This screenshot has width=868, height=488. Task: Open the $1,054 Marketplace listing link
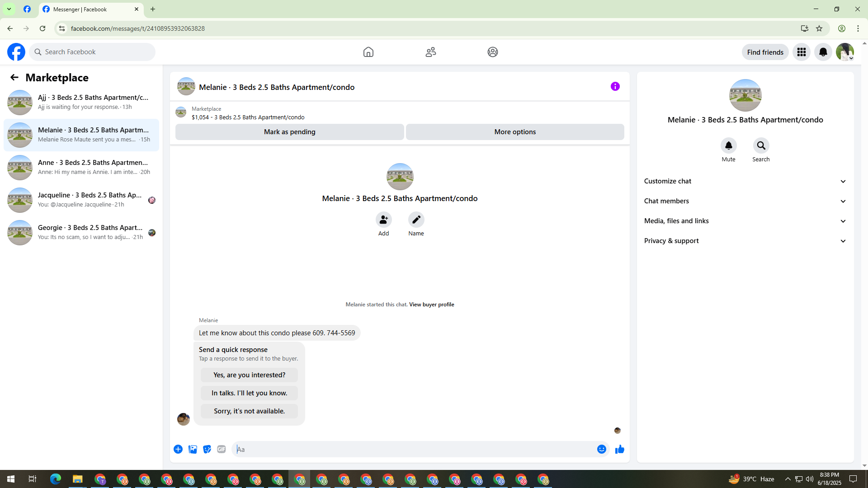[248, 117]
